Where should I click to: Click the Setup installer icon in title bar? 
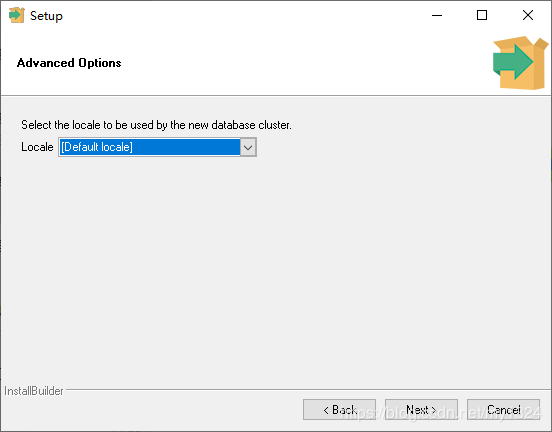[x=17, y=15]
